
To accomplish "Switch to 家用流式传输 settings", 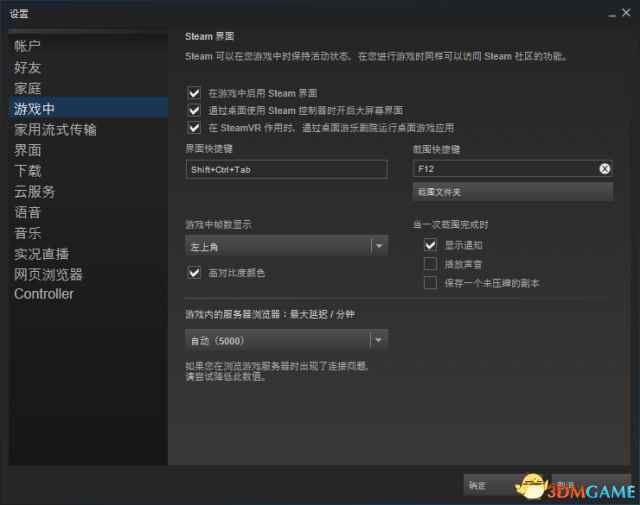I will pyautogui.click(x=55, y=129).
